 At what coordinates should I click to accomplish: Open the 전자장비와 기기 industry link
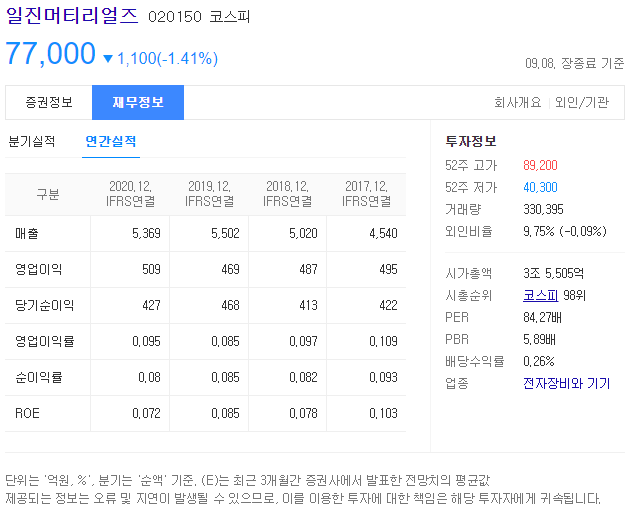566,383
